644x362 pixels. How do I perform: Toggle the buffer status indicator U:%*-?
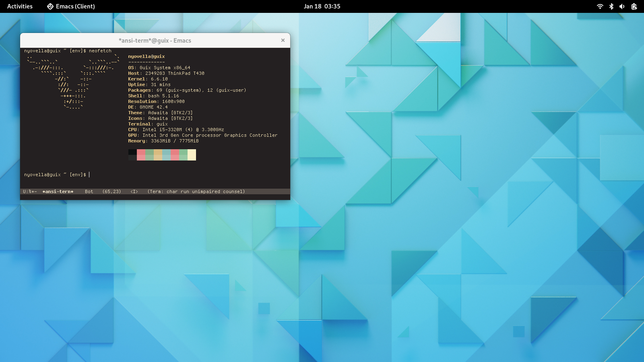click(30, 191)
